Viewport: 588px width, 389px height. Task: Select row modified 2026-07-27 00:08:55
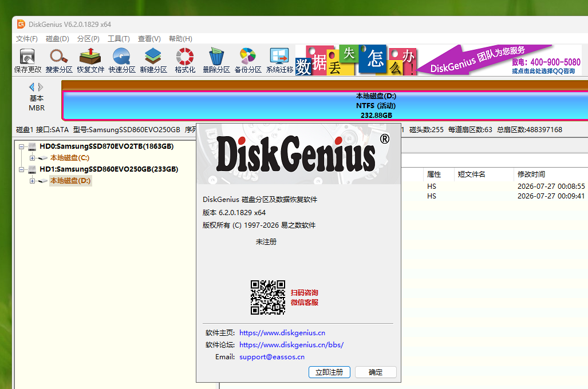(495, 186)
